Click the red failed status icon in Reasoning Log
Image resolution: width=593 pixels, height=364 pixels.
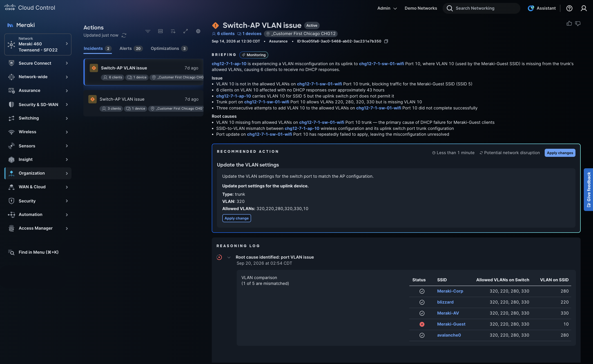pos(219,257)
